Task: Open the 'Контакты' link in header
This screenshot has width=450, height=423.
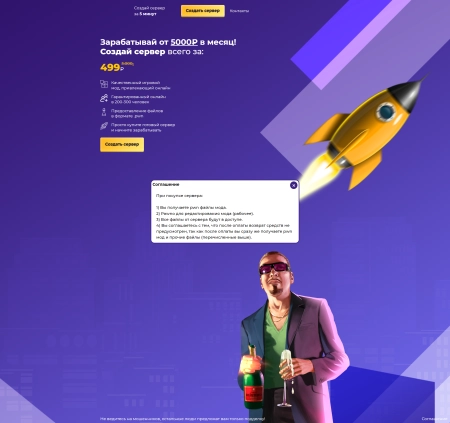Action: click(239, 11)
